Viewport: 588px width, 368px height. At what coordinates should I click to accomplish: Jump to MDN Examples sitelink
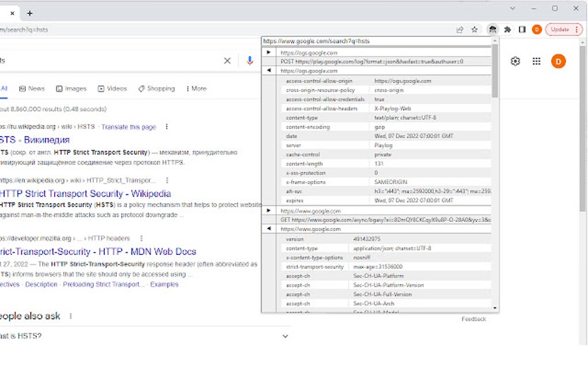click(x=164, y=284)
